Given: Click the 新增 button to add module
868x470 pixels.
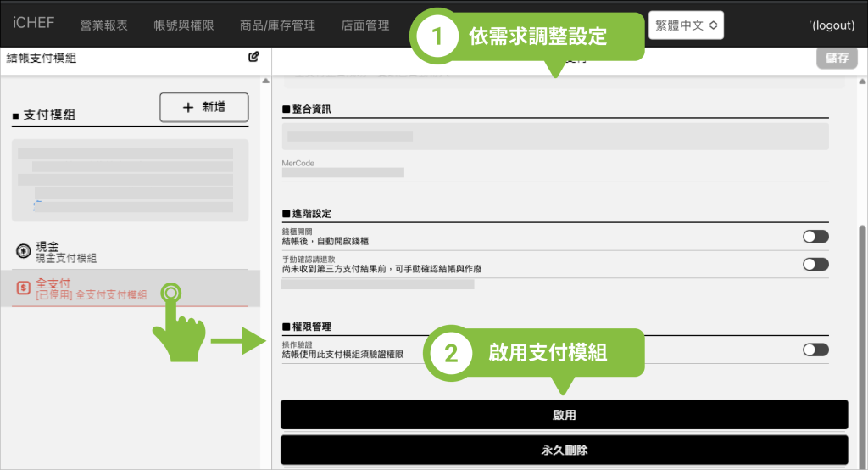Looking at the screenshot, I should point(203,108).
